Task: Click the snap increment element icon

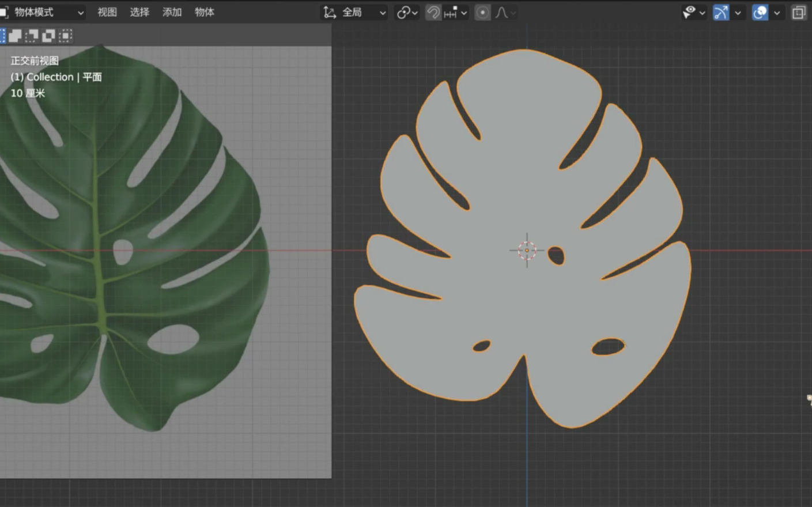Action: pos(451,12)
